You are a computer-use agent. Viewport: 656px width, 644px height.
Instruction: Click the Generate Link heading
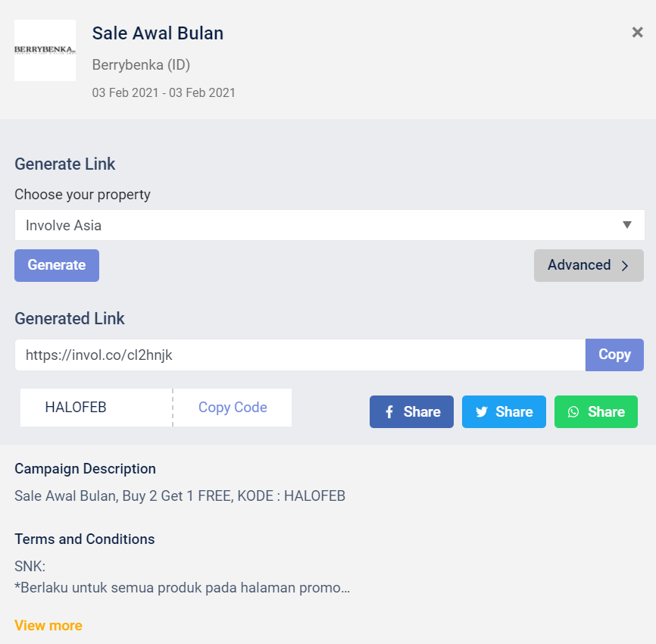point(65,164)
